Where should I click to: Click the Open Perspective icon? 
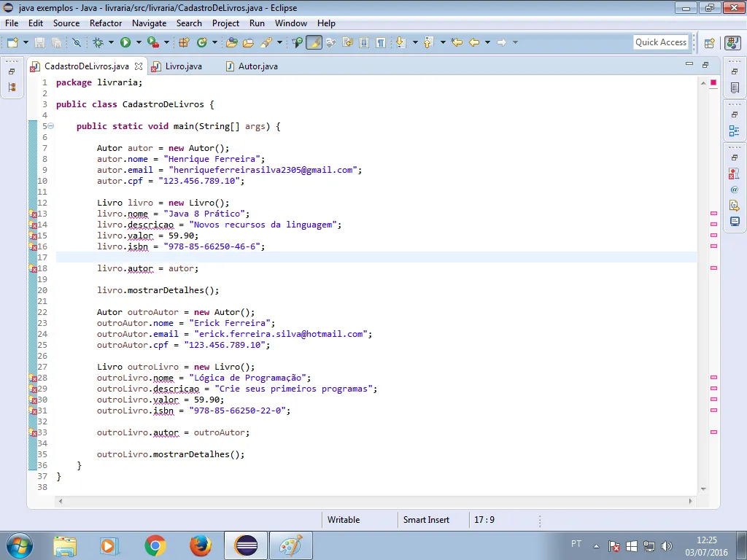tap(709, 42)
